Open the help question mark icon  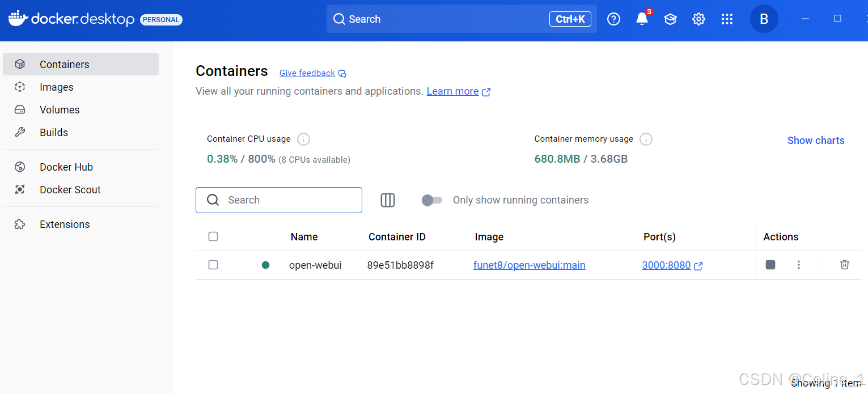(613, 19)
